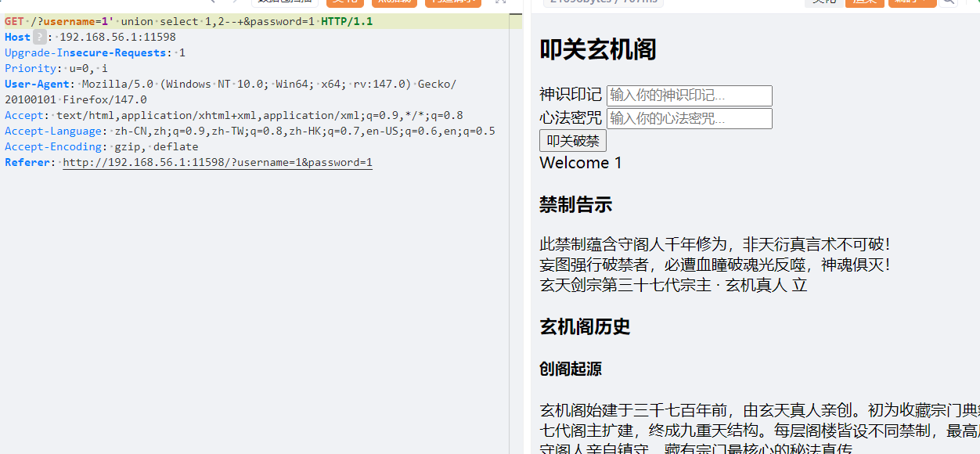Click the Upgrade-Insecure-Requests header line
The width and height of the screenshot is (980, 454).
click(x=95, y=52)
